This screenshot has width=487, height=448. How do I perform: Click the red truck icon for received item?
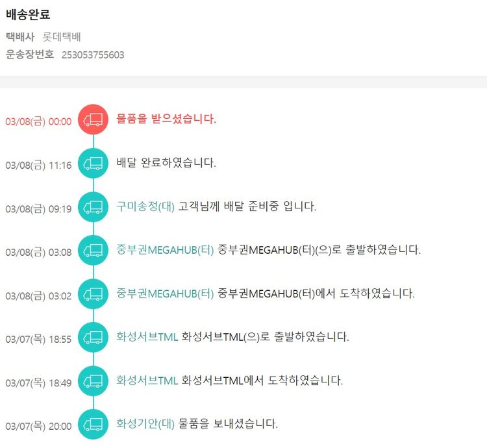[x=94, y=119]
